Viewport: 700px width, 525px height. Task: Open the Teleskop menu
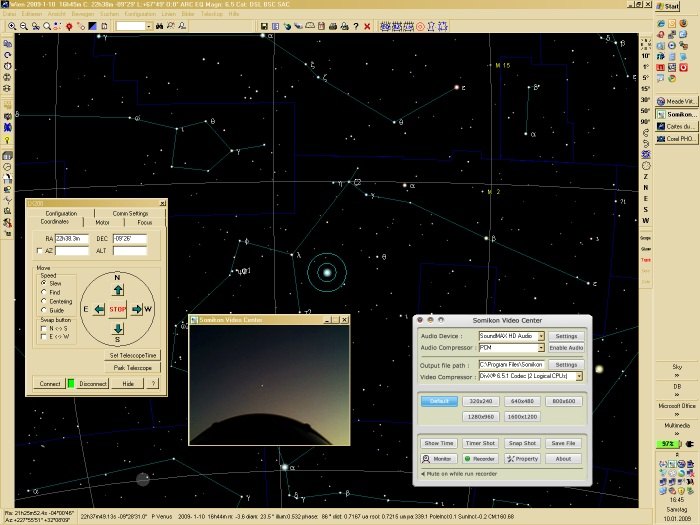(x=212, y=14)
